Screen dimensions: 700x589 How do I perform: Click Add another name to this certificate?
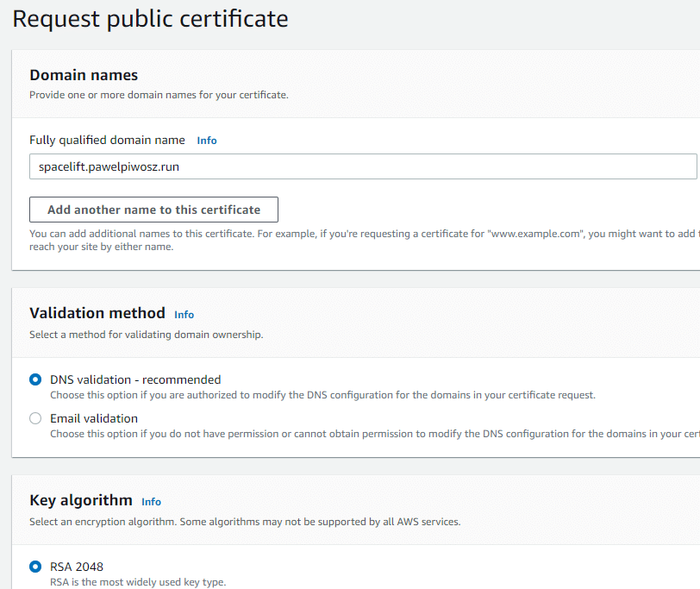(153, 210)
